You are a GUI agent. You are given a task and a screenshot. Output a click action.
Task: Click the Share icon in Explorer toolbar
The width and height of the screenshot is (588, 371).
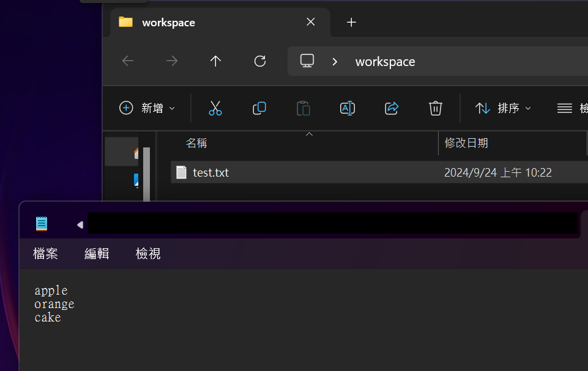[392, 108]
